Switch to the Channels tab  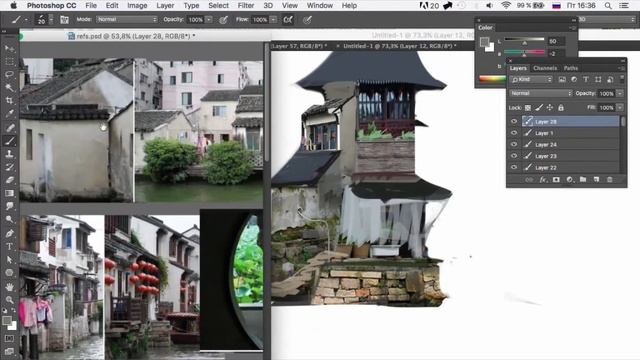click(545, 68)
